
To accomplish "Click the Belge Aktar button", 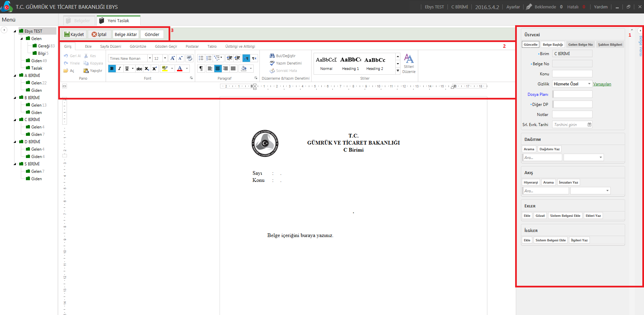I will 126,34.
